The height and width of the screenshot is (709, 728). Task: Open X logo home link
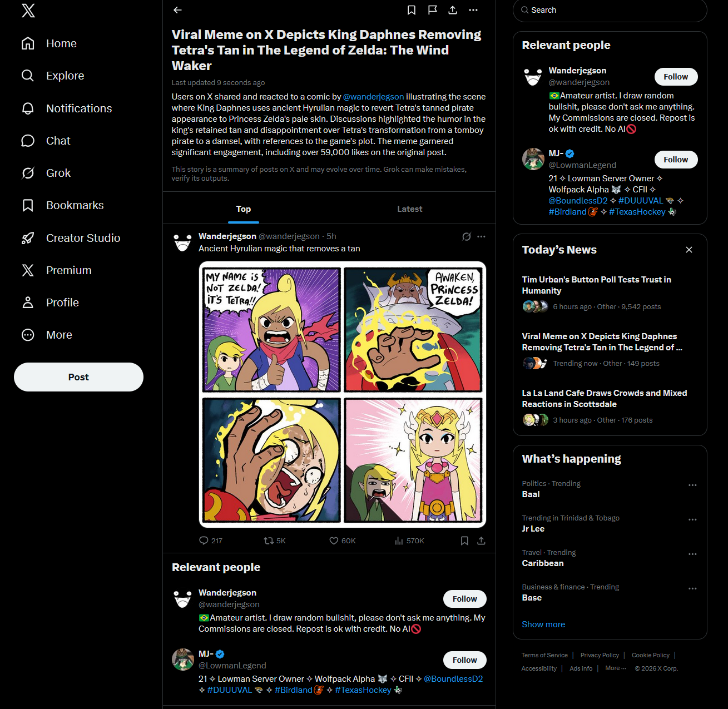[28, 11]
